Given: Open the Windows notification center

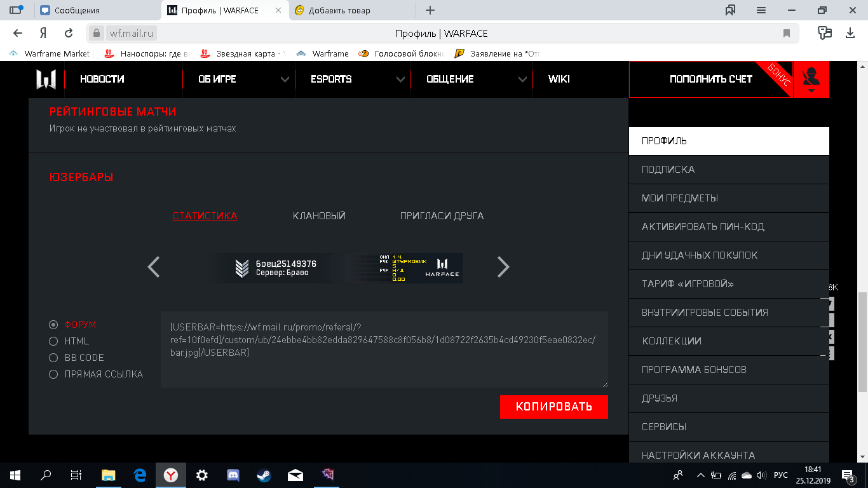Looking at the screenshot, I should tap(848, 475).
